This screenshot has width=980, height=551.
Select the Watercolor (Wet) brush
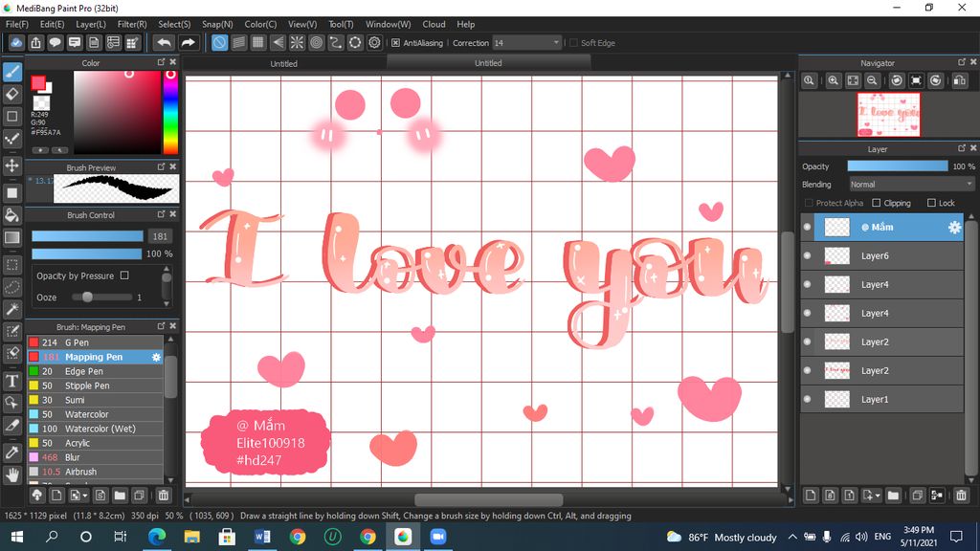click(95, 429)
